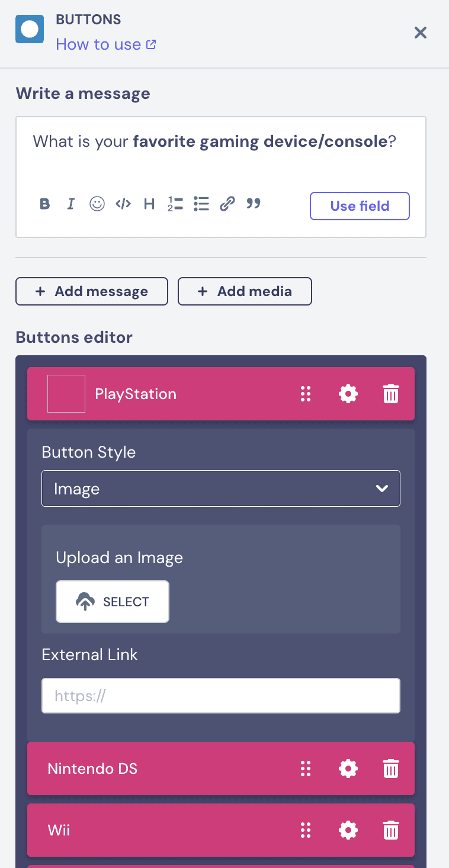
Task: Open Nintendo DS button settings gear
Action: (348, 769)
